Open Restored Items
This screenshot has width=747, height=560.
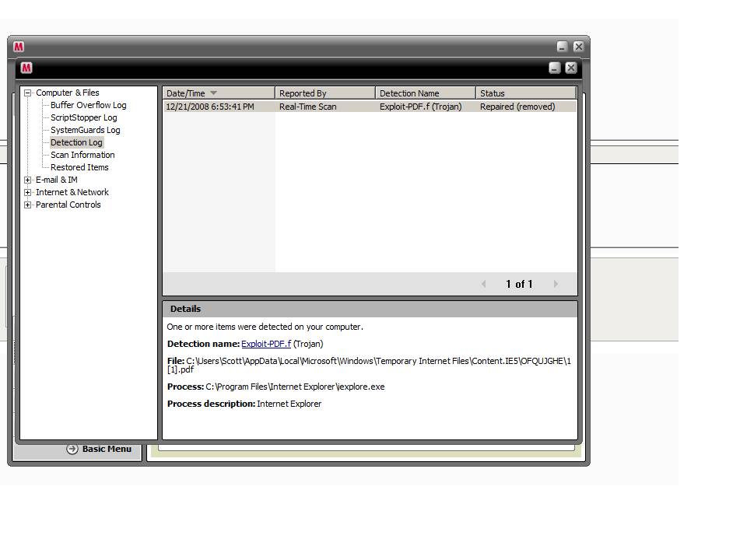(79, 167)
